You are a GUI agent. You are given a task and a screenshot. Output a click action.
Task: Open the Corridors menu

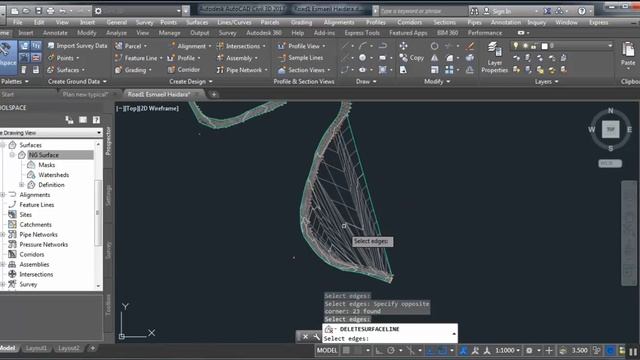click(409, 22)
